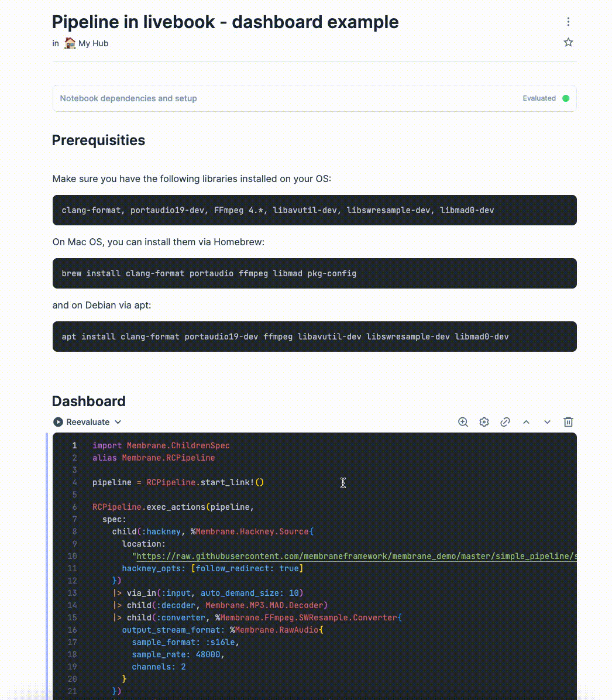Click the notebook title heading
Image resolution: width=612 pixels, height=700 pixels.
[x=225, y=22]
